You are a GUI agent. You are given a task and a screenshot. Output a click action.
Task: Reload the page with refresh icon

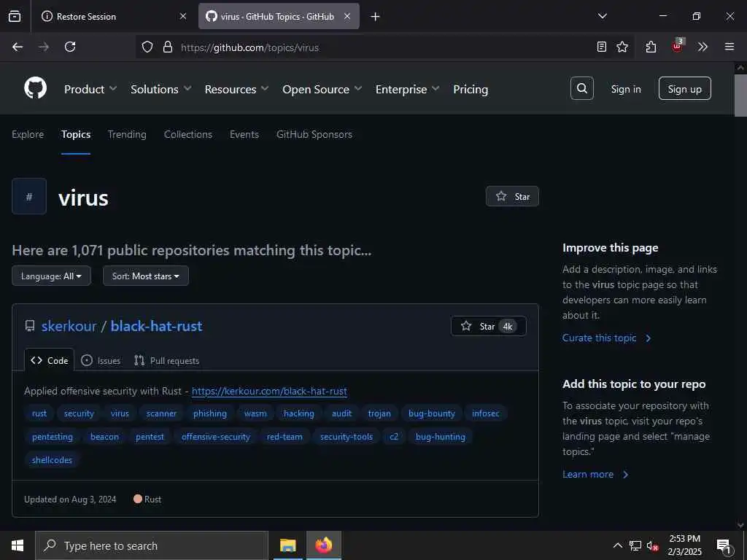point(70,47)
